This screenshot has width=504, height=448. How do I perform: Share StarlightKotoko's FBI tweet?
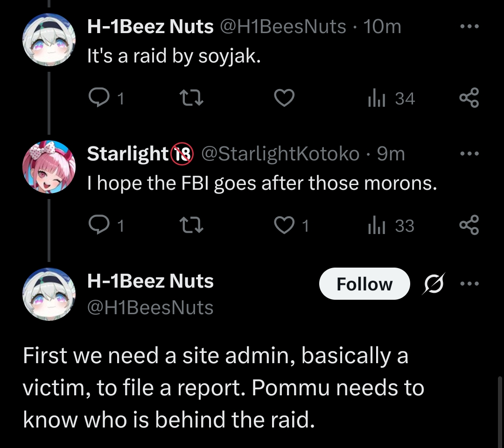point(469,226)
